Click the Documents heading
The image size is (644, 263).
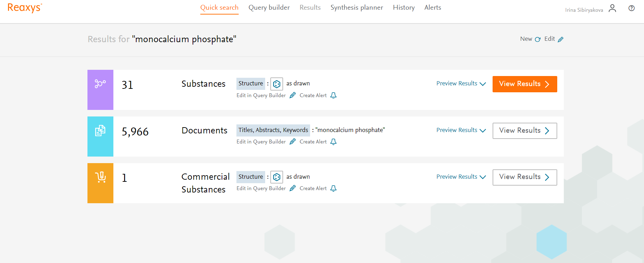204,131
